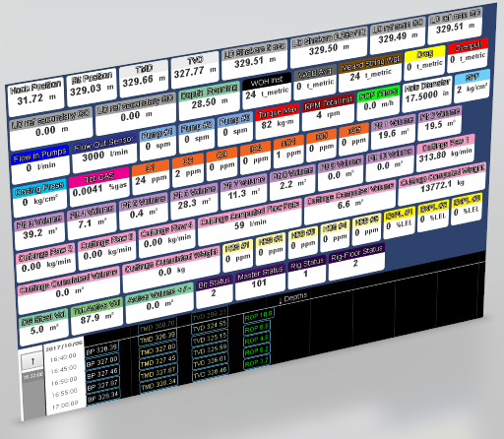Click the gray time scrollbar thumb below the arrow
This screenshot has height=439, width=504.
32,375
